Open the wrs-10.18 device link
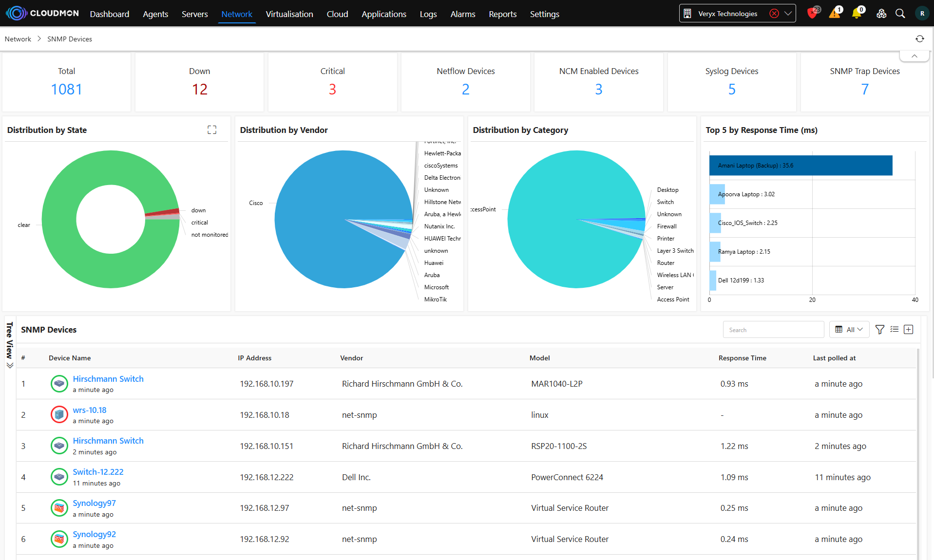The height and width of the screenshot is (560, 934). 90,410
